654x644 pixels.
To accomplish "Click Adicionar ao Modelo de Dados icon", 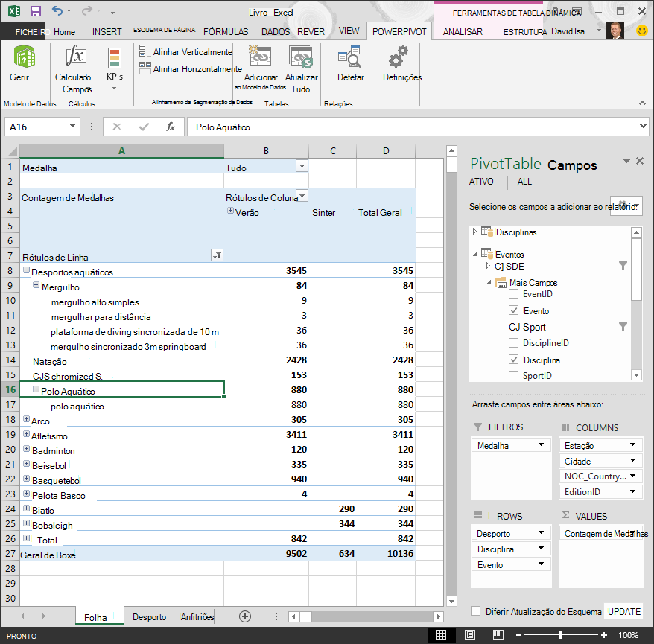I will (260, 56).
